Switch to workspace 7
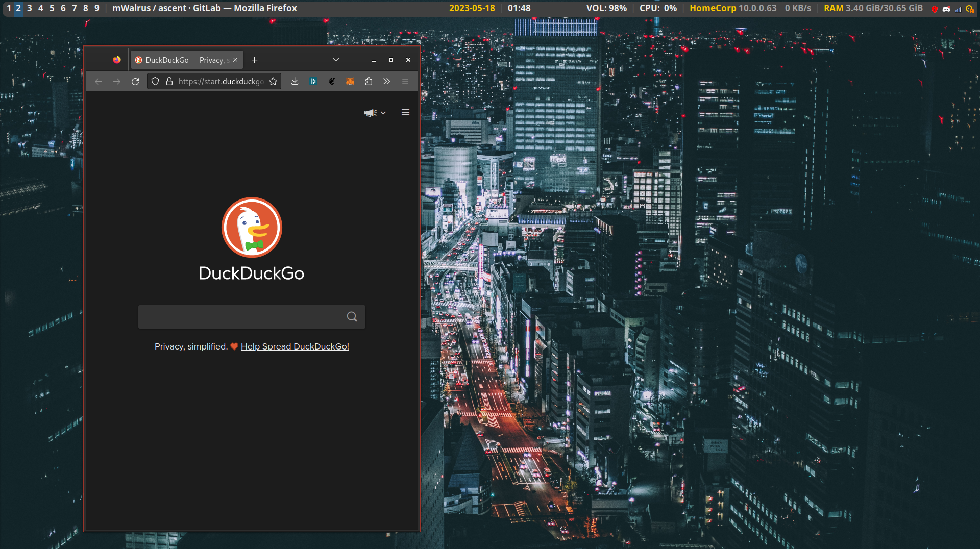 point(75,8)
